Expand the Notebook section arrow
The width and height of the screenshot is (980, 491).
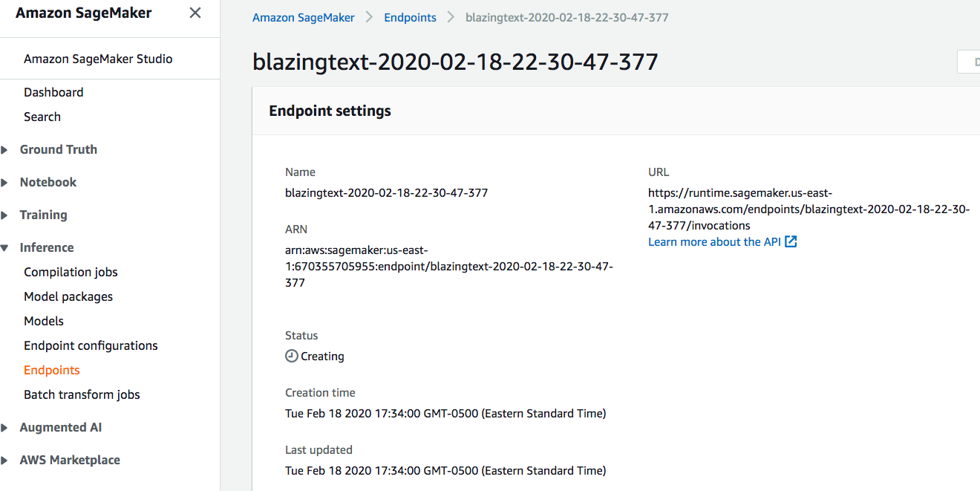(x=4, y=183)
